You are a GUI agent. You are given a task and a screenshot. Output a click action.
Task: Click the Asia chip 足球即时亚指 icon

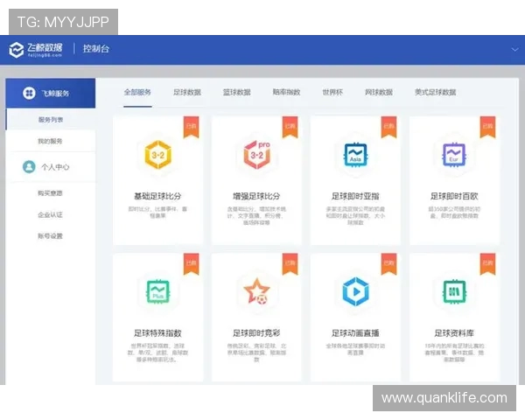point(355,155)
